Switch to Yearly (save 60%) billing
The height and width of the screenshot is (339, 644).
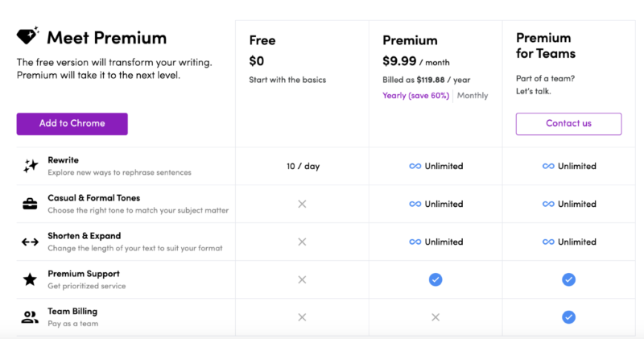(415, 96)
